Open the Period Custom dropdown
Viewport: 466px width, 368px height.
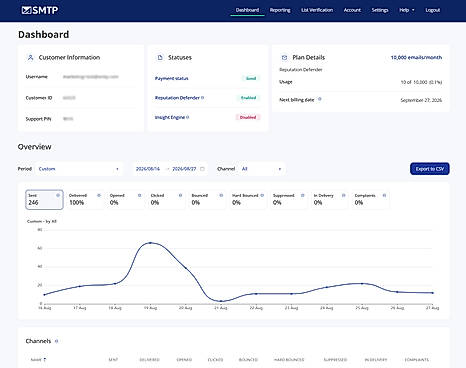point(79,169)
